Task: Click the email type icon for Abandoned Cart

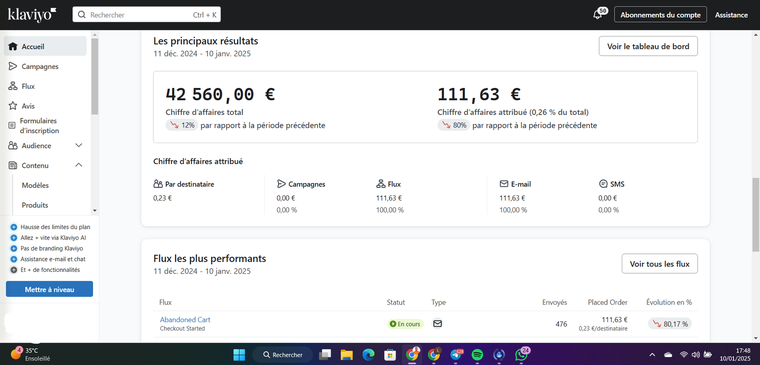Action: coord(437,323)
